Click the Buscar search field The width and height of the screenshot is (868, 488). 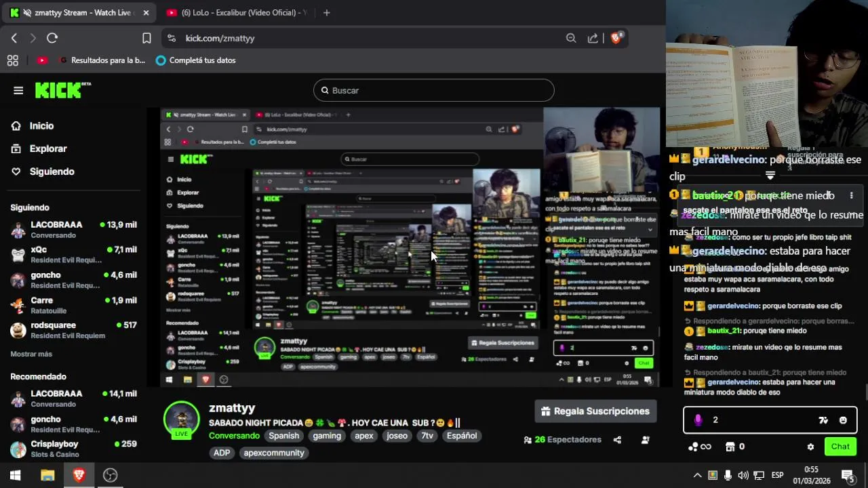click(434, 90)
